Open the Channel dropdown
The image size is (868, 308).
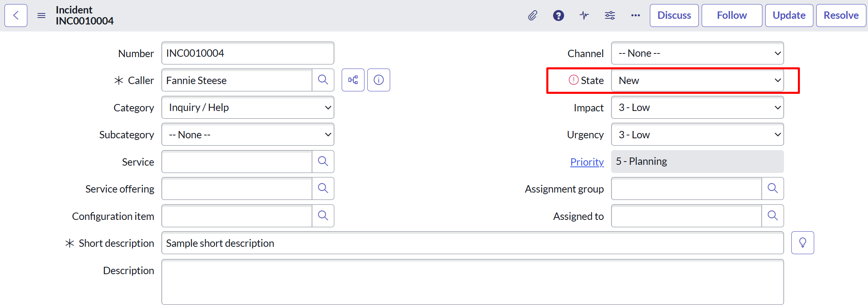697,53
